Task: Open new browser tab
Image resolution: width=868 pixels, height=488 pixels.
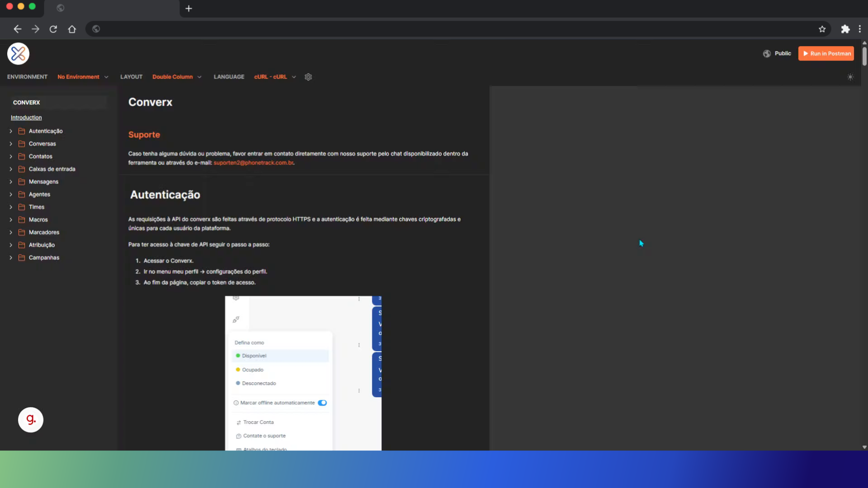Action: 189,9
